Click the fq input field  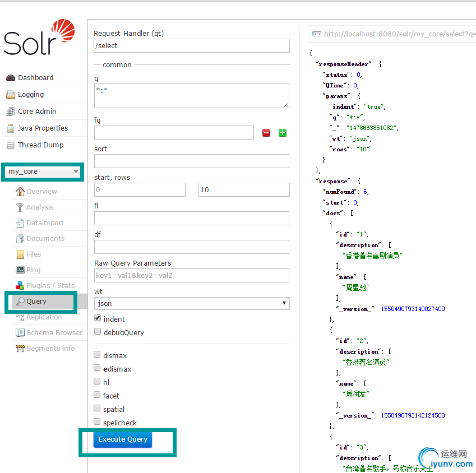pos(174,133)
